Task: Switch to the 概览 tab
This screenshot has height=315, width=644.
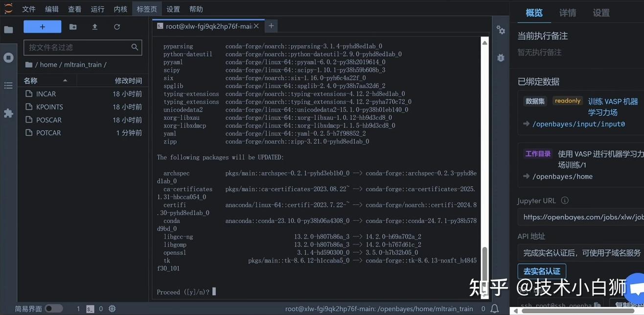Action: (x=534, y=13)
